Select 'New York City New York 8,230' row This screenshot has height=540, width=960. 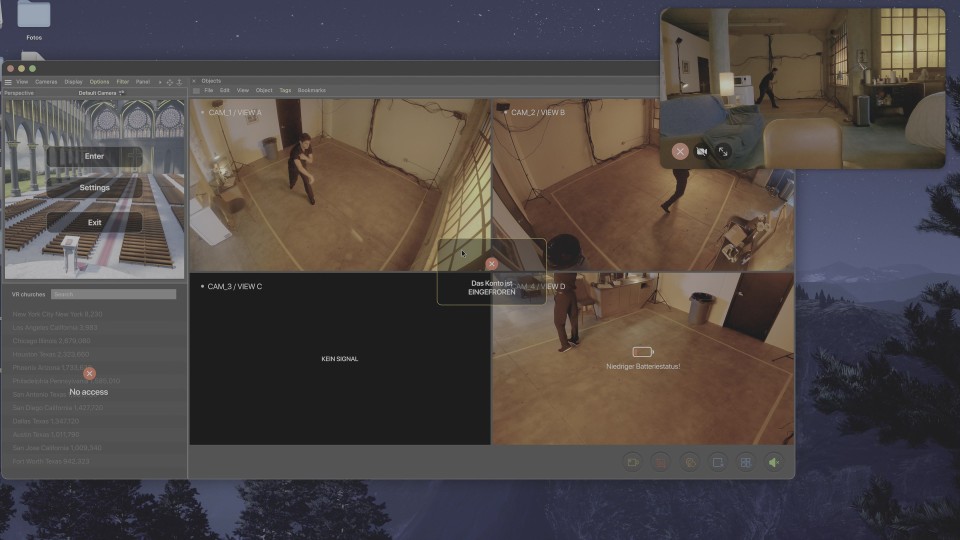tap(58, 314)
